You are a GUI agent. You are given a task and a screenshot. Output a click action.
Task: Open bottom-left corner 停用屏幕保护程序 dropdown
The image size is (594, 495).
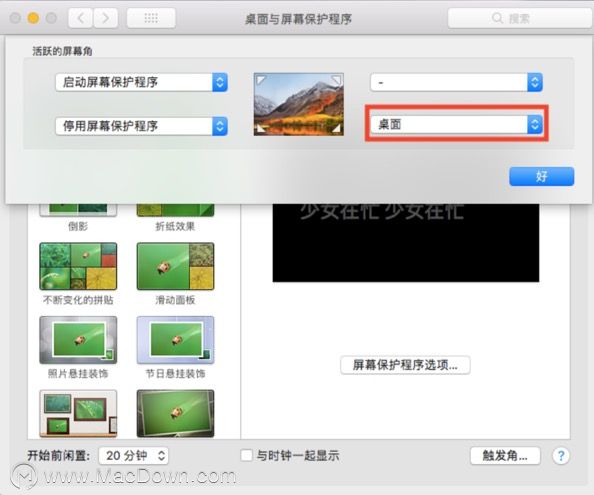141,126
